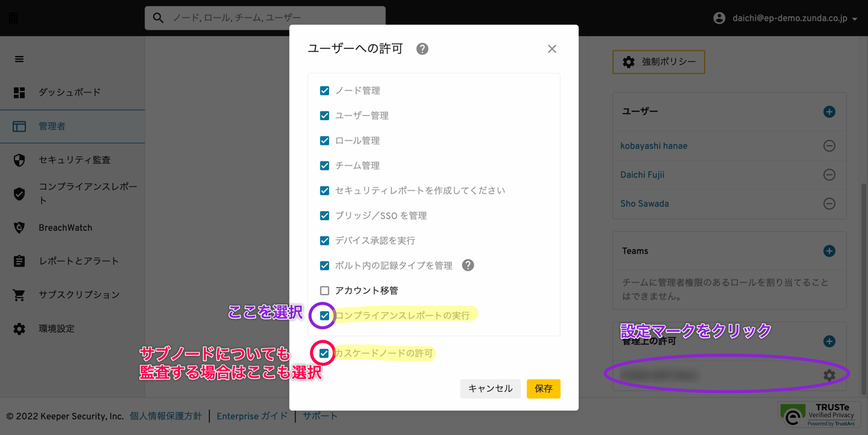Open レポートとアラート in sidebar
Viewport: 868px width, 435px height.
click(72, 261)
